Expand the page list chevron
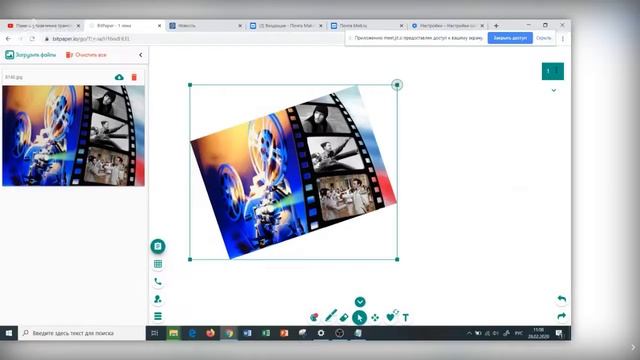Image resolution: width=640 pixels, height=360 pixels. (x=554, y=90)
